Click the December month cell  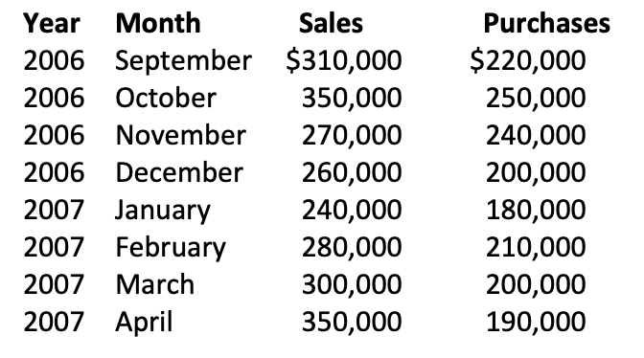179,172
